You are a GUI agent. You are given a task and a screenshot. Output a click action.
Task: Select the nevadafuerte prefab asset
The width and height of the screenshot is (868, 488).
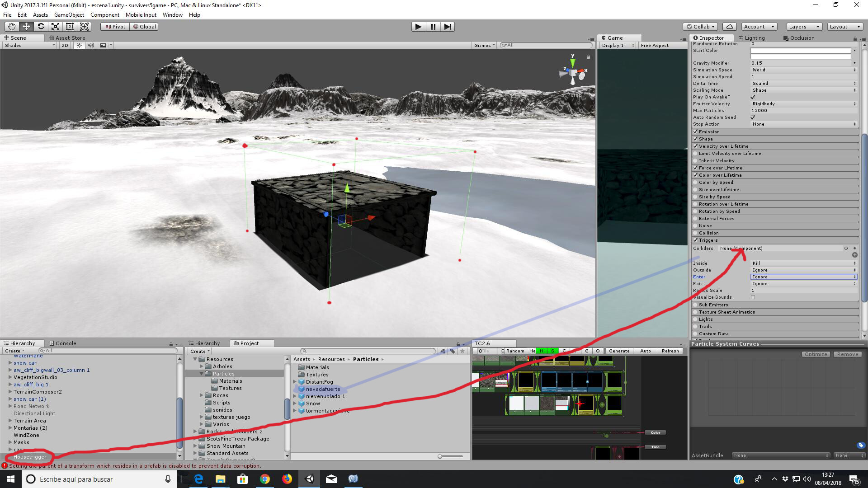point(322,389)
